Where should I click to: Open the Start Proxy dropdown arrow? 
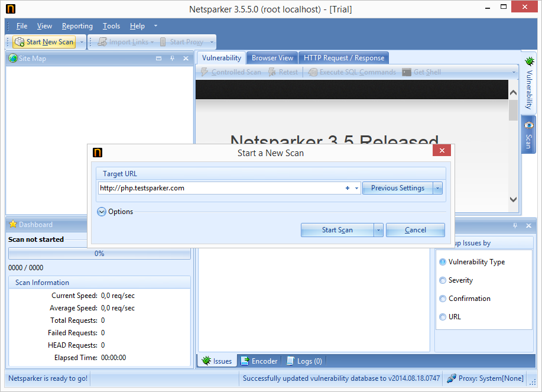(x=212, y=42)
